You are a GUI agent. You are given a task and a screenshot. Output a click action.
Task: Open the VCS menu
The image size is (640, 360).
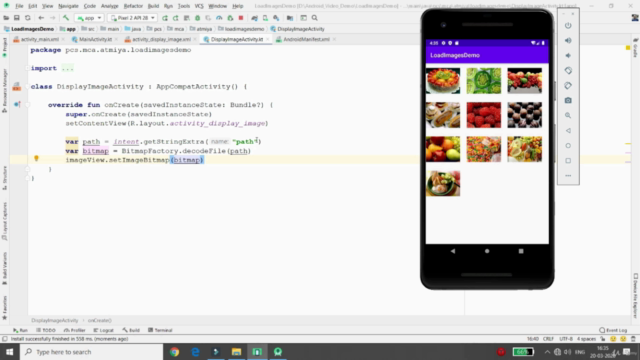coord(199,6)
